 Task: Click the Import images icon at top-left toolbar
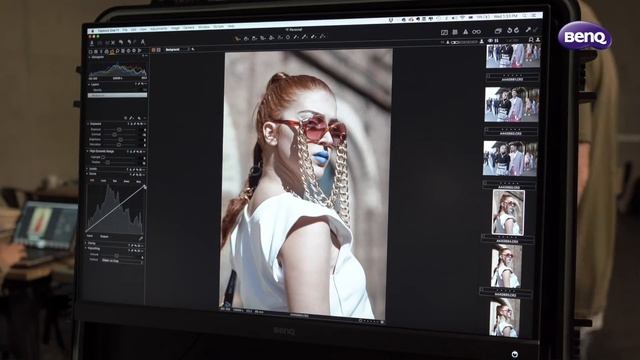pos(92,42)
